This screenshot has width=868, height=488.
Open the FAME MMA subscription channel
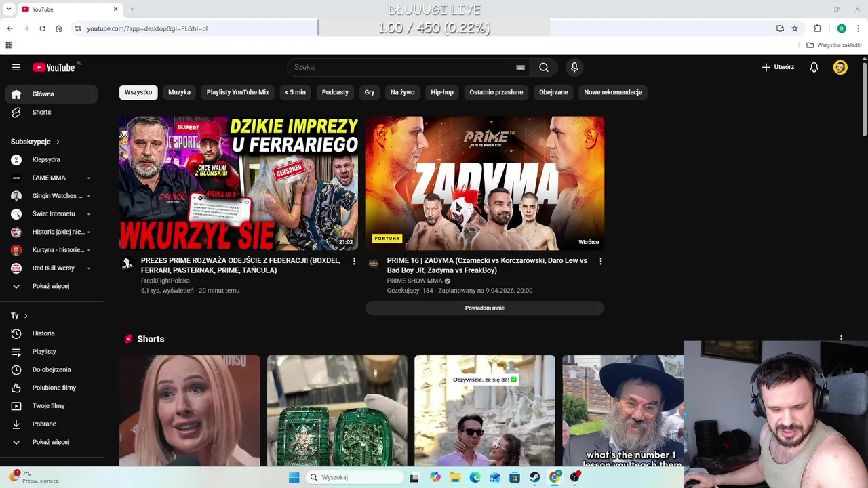[x=52, y=178]
